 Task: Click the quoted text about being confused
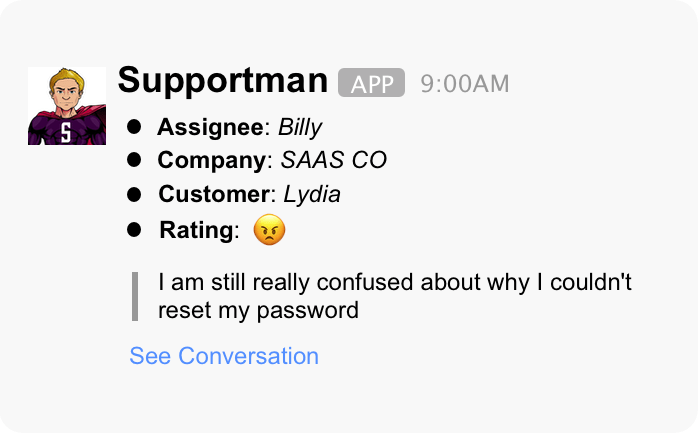coord(395,283)
